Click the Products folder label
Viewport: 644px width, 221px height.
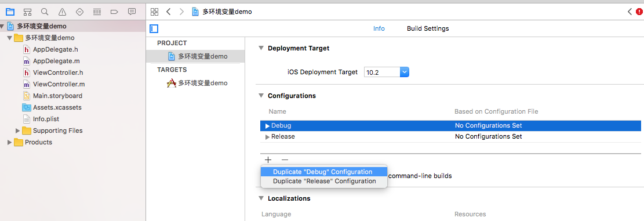coord(38,142)
